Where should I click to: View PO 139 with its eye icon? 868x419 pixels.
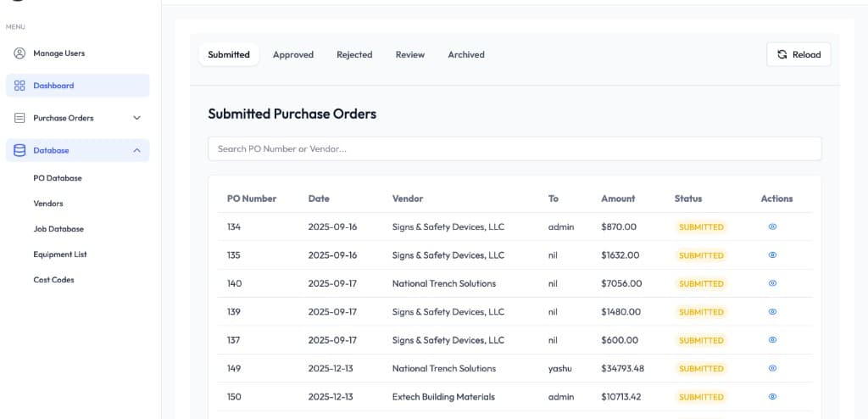772,311
